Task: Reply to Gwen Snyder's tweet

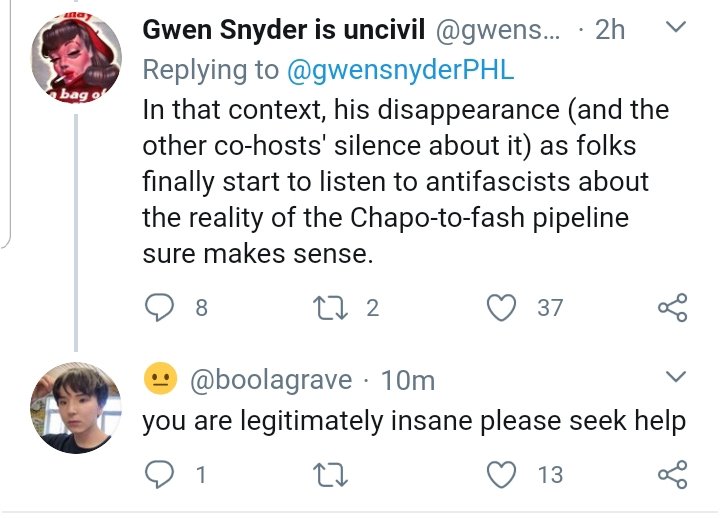Action: 160,308
